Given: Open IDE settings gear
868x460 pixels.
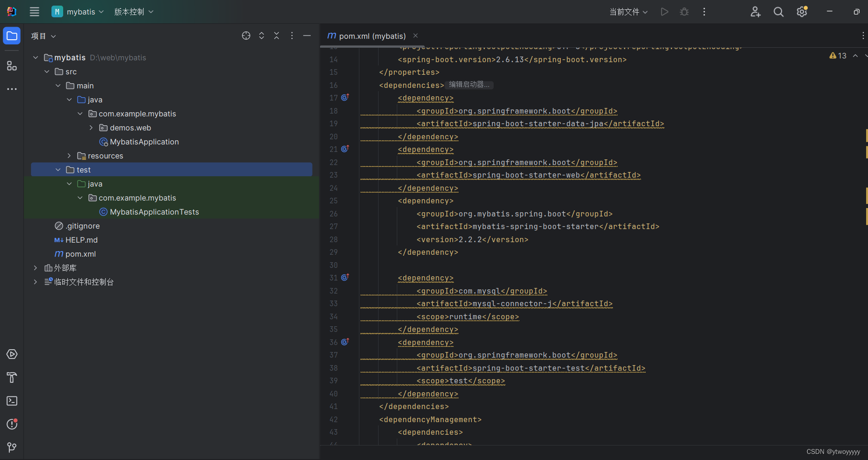Looking at the screenshot, I should tap(802, 12).
